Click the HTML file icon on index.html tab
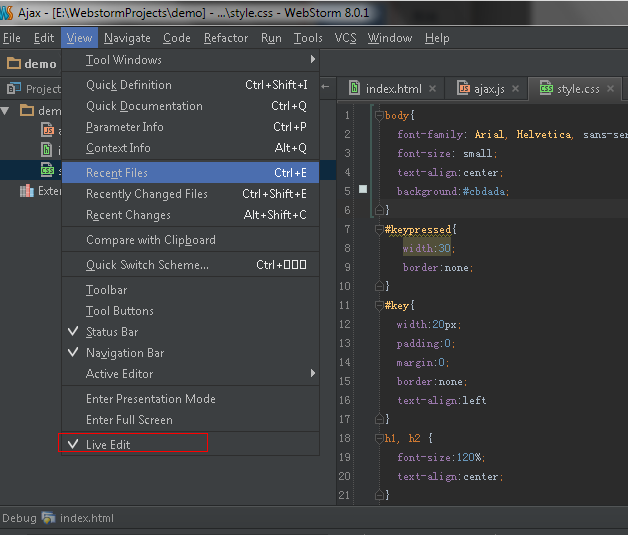The width and height of the screenshot is (628, 535). tap(354, 88)
